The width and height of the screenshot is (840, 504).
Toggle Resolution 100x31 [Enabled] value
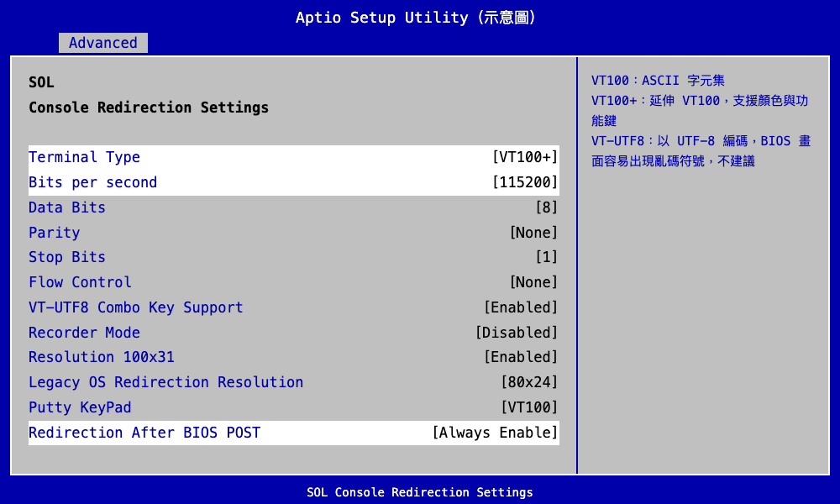tap(521, 357)
